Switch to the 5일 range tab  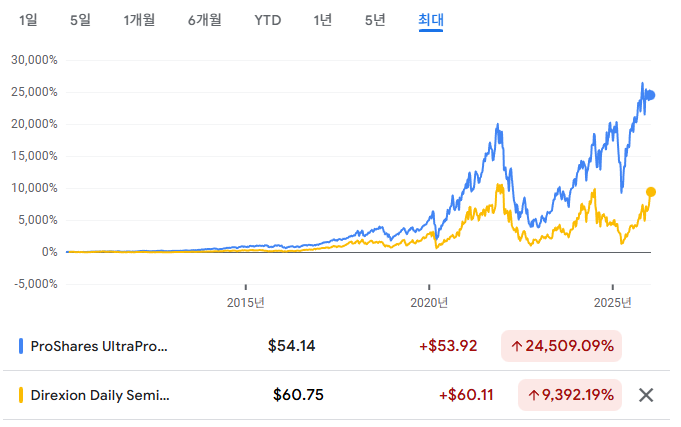click(x=80, y=20)
